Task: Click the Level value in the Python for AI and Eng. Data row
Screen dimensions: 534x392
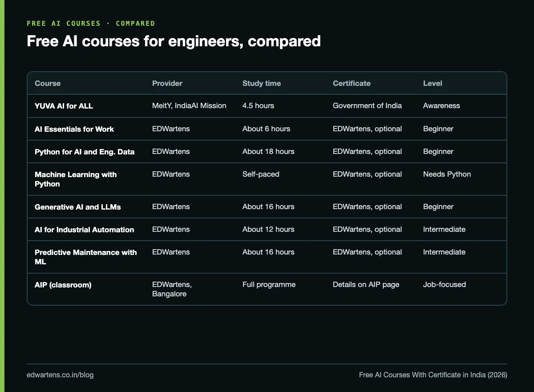Action: point(438,151)
